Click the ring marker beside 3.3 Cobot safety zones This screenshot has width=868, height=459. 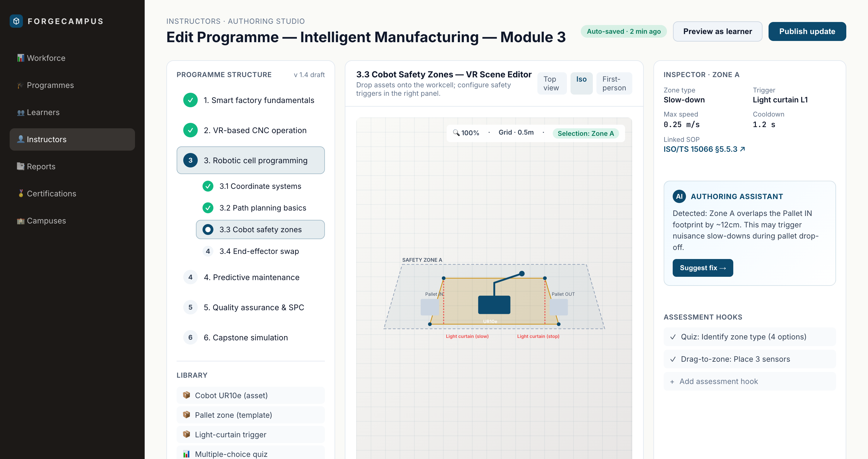208,230
